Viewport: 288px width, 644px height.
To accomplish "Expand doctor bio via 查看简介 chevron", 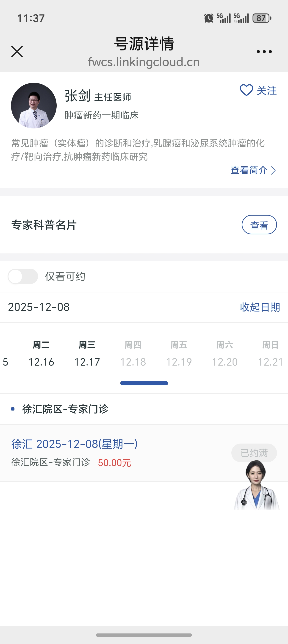I will 274,170.
